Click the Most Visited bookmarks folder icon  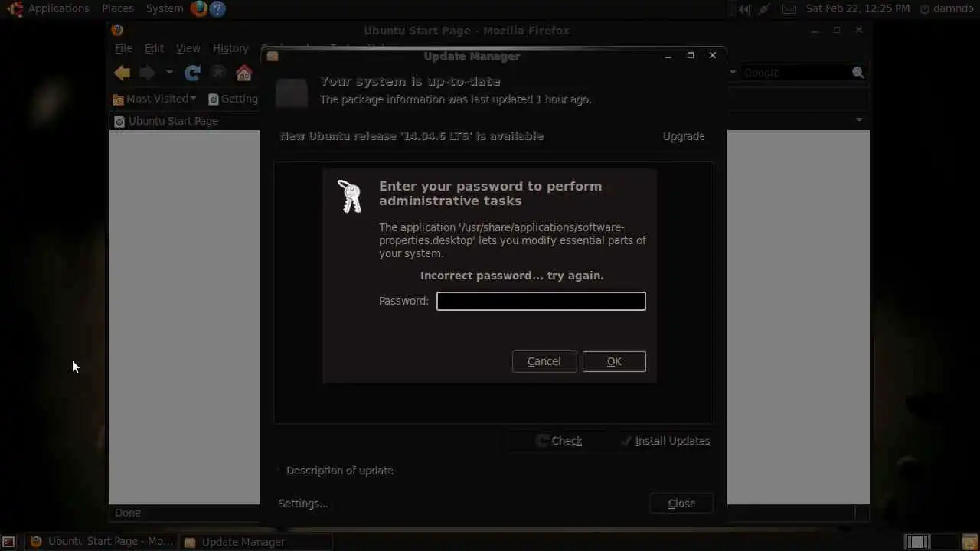[118, 99]
